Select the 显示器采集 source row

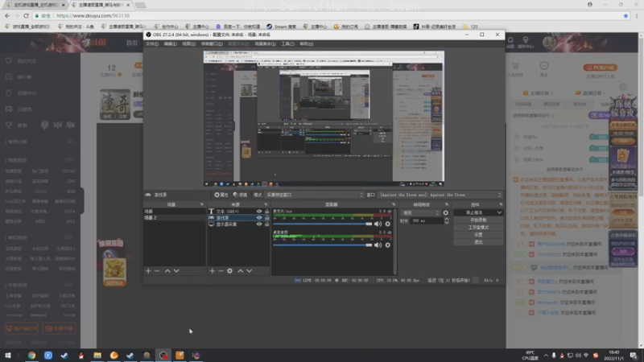click(238, 224)
